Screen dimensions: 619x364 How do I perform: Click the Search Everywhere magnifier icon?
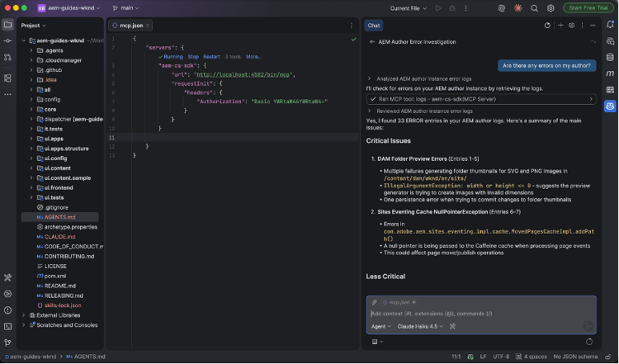coord(534,8)
